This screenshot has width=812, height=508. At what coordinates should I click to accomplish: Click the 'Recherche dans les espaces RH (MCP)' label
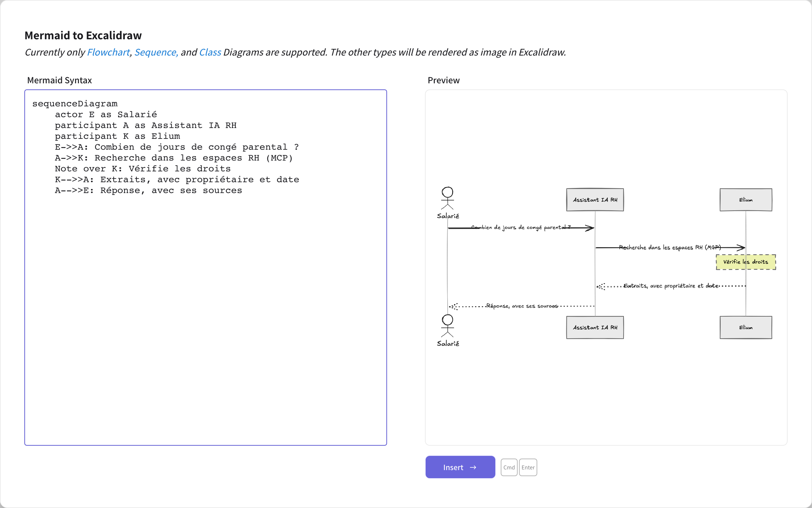click(670, 248)
